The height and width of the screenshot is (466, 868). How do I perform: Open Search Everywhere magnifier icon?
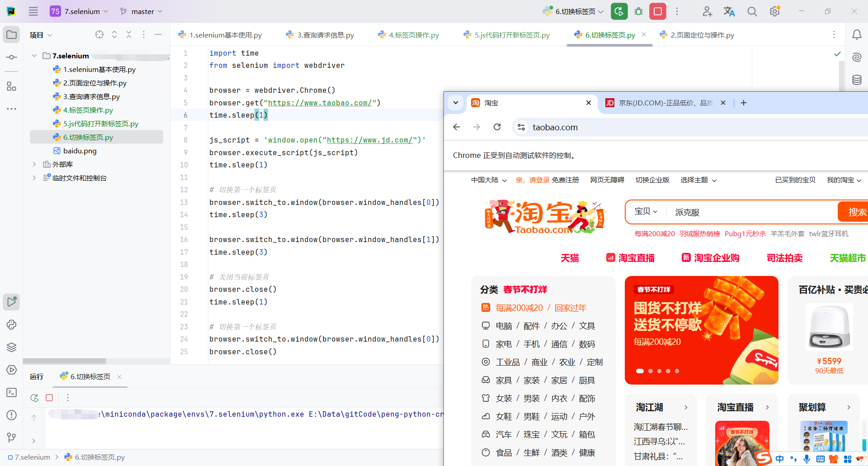[x=752, y=11]
